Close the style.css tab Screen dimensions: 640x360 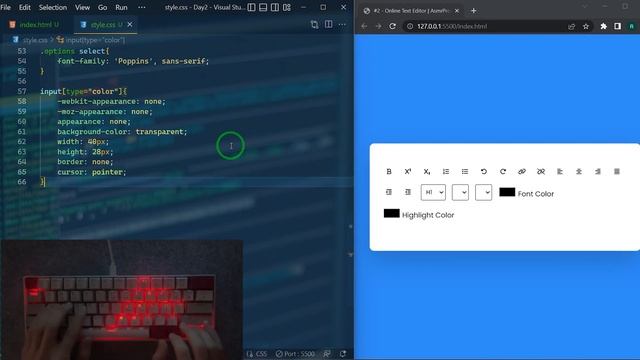coord(130,24)
